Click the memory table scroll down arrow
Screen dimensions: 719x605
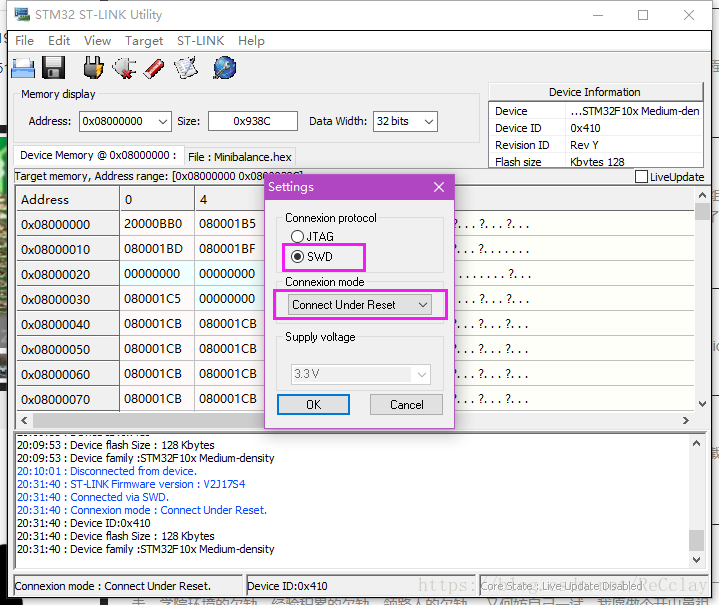pos(702,404)
